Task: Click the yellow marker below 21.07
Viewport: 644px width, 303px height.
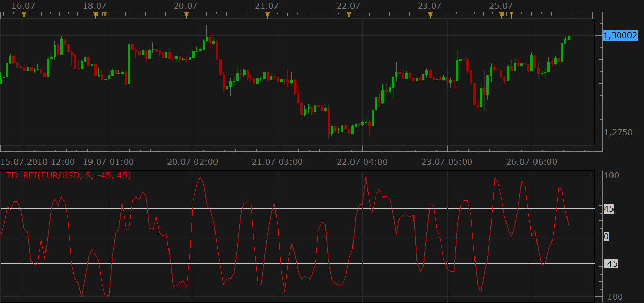Action: tap(267, 15)
